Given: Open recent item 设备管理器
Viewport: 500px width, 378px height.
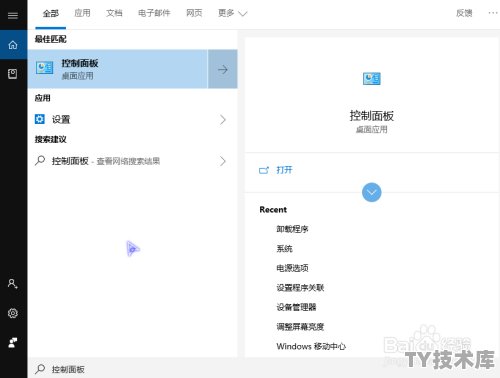Looking at the screenshot, I should pyautogui.click(x=296, y=307).
